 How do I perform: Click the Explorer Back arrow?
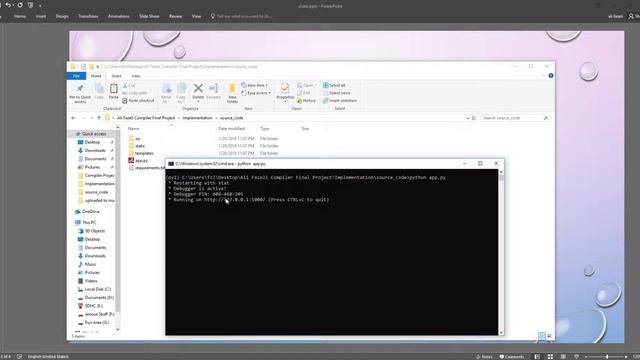[x=73, y=118]
